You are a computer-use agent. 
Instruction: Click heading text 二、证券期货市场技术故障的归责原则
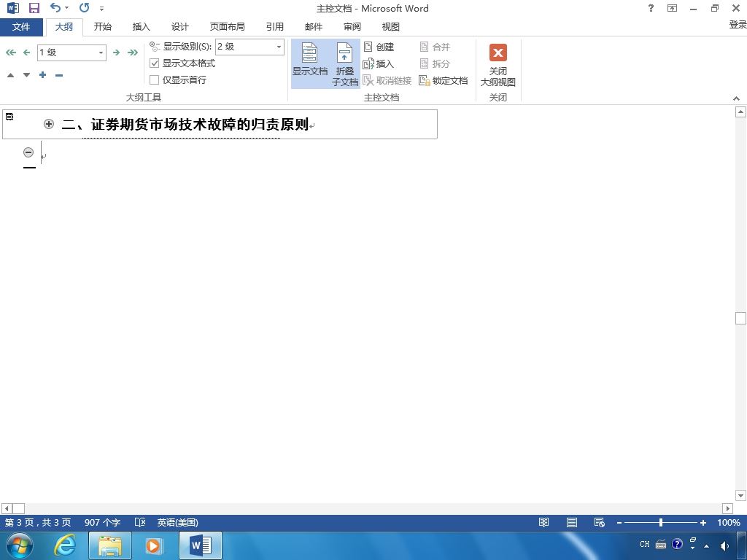[x=185, y=124]
